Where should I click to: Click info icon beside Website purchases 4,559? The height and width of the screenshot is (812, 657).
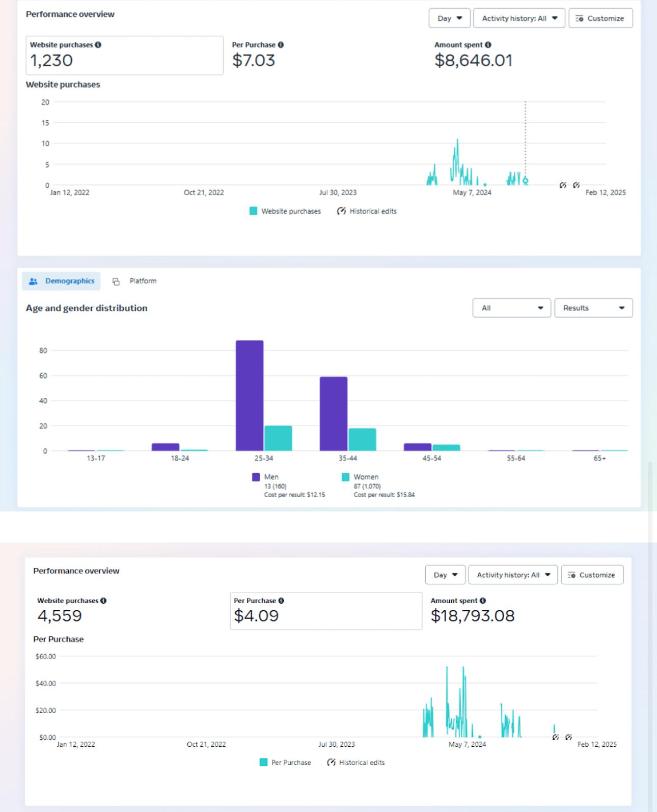pyautogui.click(x=103, y=601)
